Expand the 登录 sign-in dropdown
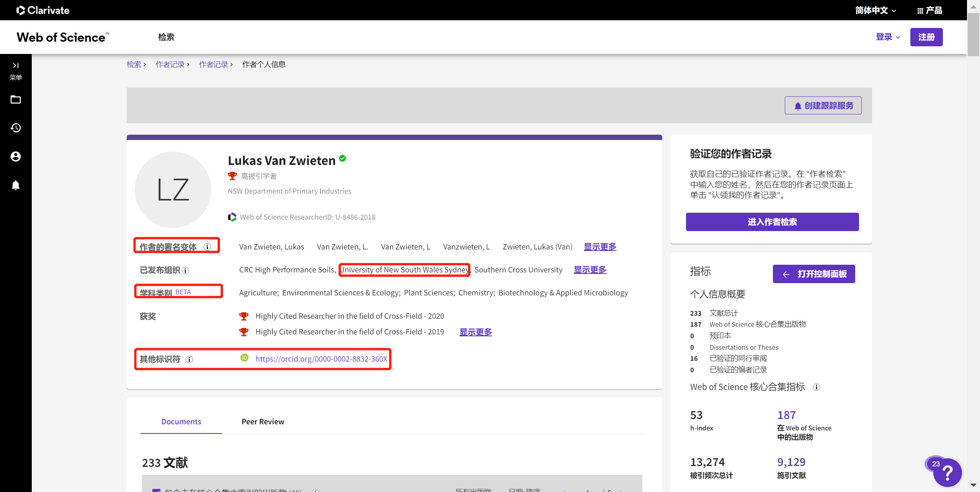This screenshot has height=492, width=980. point(887,37)
